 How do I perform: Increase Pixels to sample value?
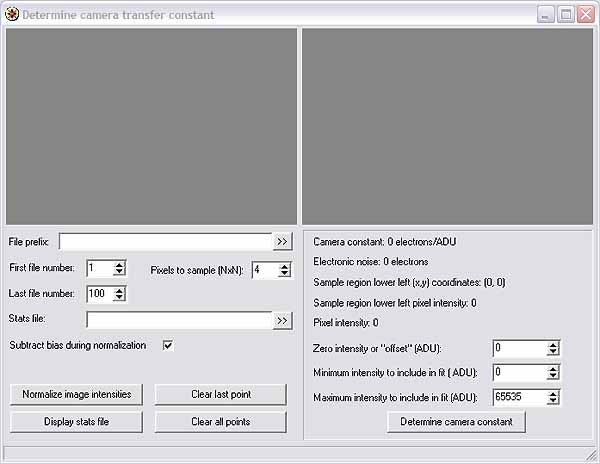[284, 266]
